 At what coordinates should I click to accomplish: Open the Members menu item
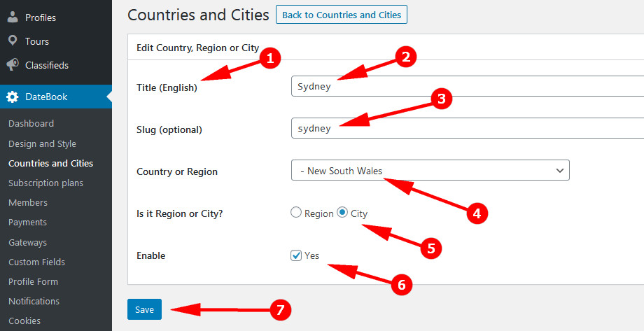pyautogui.click(x=28, y=202)
